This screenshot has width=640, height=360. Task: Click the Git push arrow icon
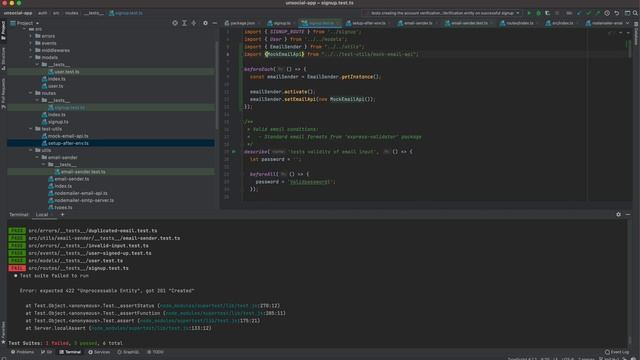pyautogui.click(x=598, y=13)
